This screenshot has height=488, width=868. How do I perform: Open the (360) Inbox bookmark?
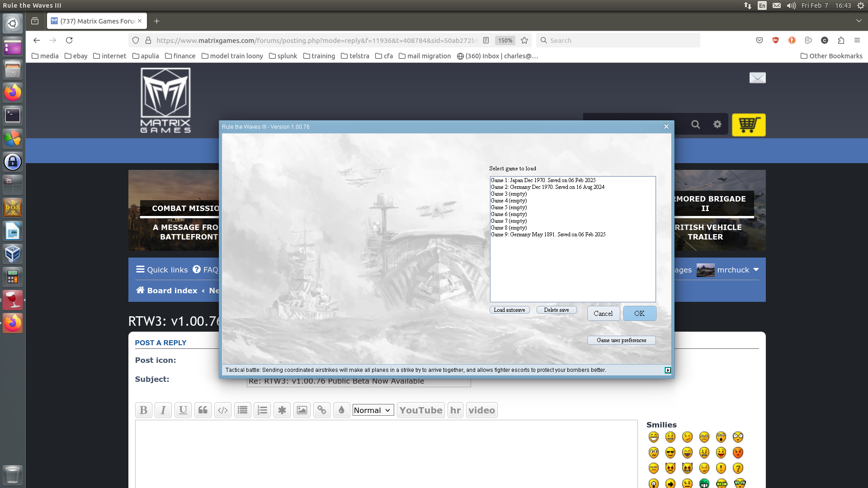pyautogui.click(x=497, y=56)
